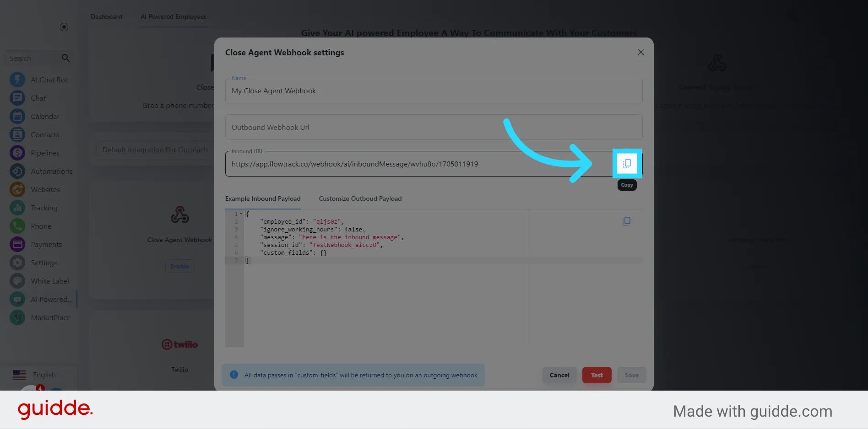Select the AI Powered Employees tab
868x429 pixels.
[174, 16]
